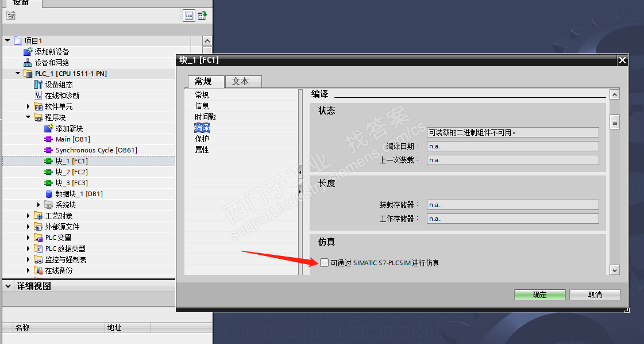Image resolution: width=644 pixels, height=344 pixels.
Task: Expand the 监控与强制表 node
Action: (x=28, y=259)
